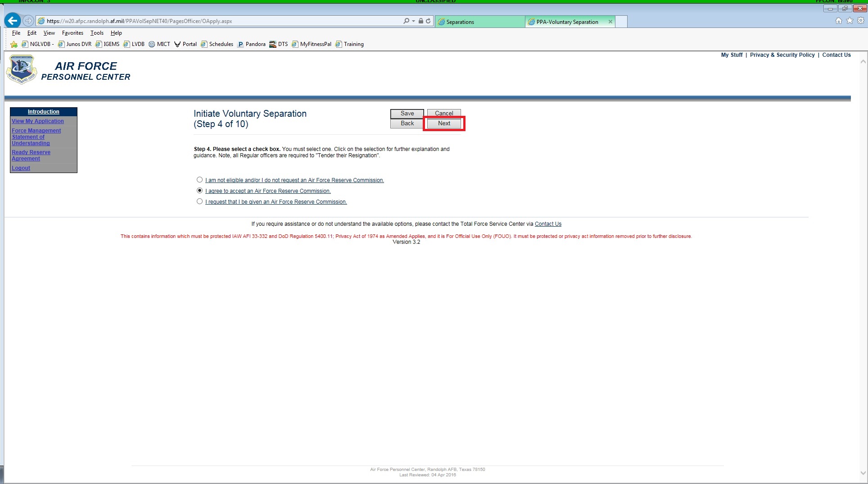868x484 pixels.
Task: Open the Help menu
Action: [116, 33]
